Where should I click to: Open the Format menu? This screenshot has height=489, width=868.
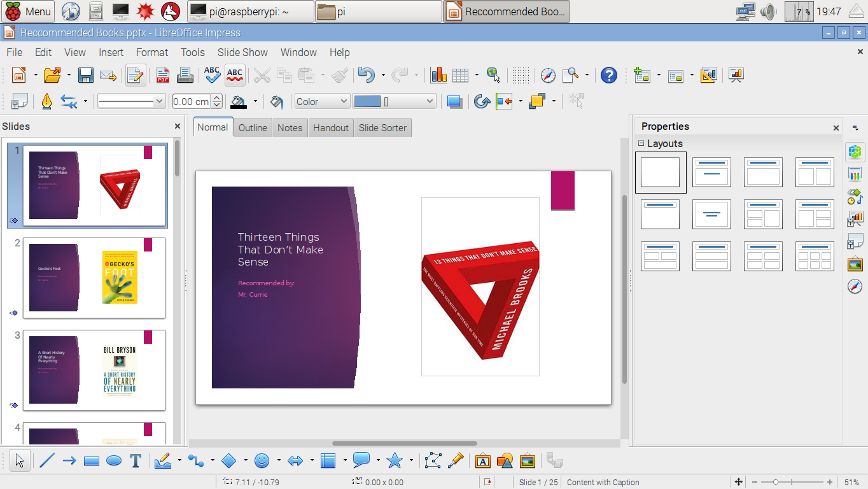[152, 52]
